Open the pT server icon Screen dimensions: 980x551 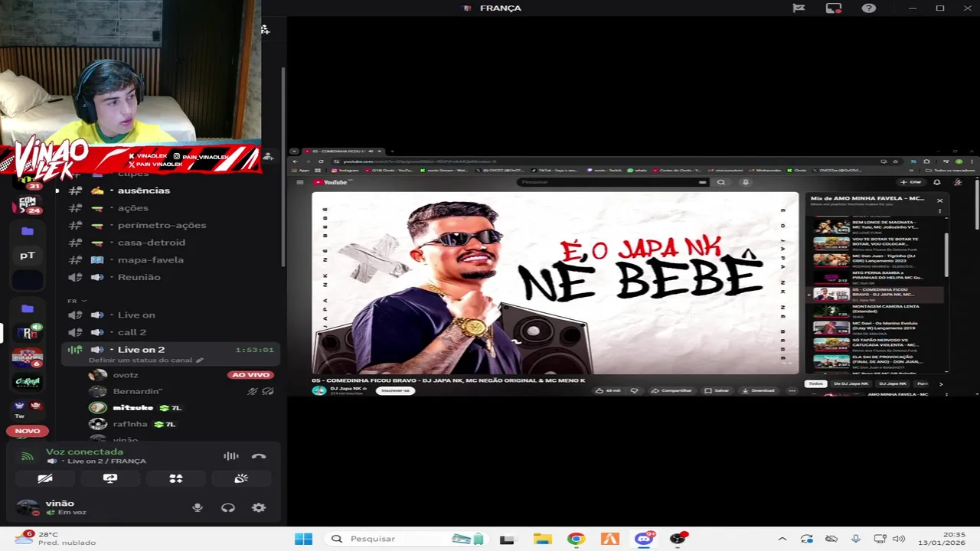click(28, 256)
